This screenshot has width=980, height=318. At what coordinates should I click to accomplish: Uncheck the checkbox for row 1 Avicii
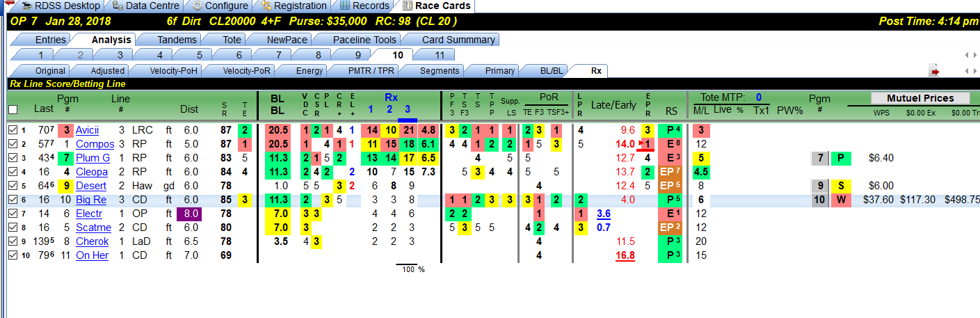point(13,130)
